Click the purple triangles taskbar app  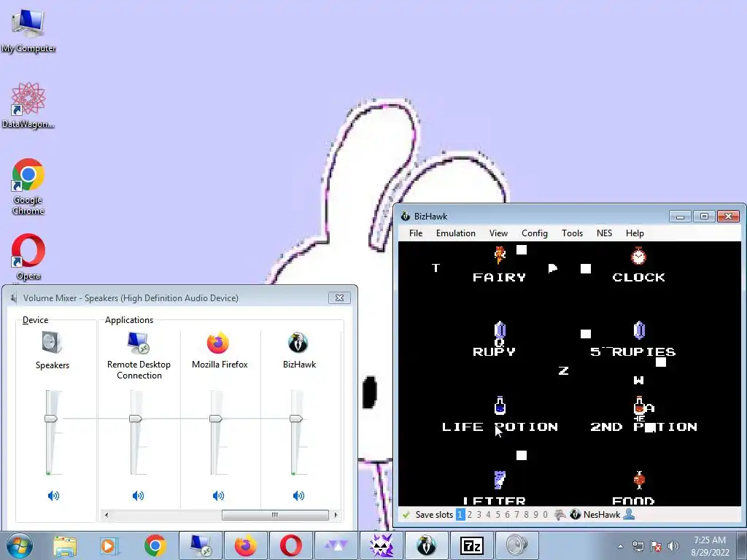click(x=336, y=545)
